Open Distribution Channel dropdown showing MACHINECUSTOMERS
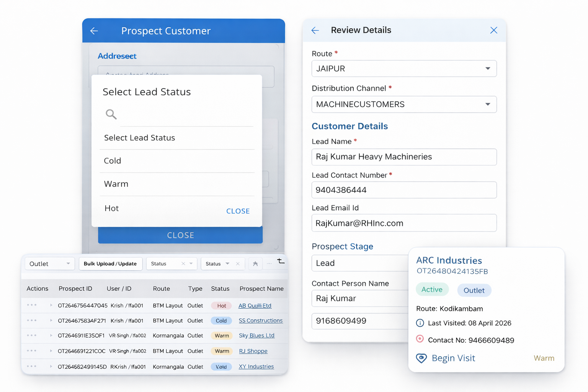588x392 pixels. (x=404, y=105)
